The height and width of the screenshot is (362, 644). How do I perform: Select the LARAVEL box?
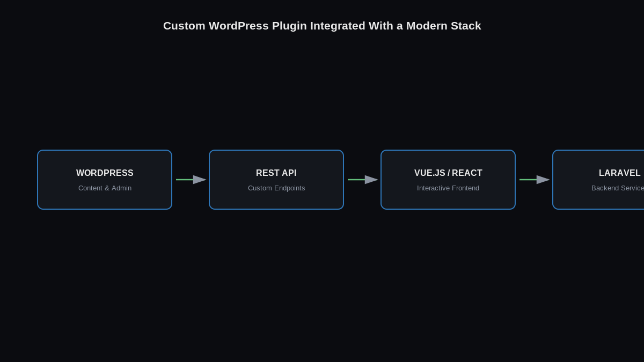[x=598, y=180]
